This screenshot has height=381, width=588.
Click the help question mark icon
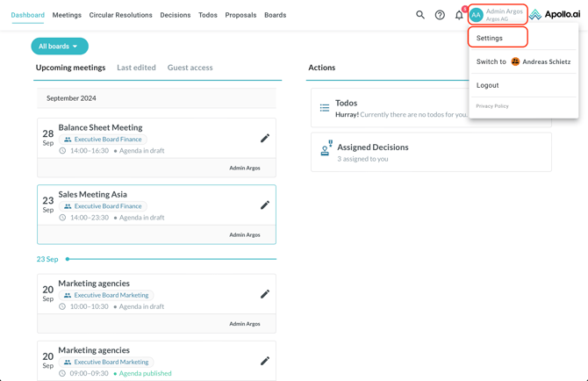[440, 15]
